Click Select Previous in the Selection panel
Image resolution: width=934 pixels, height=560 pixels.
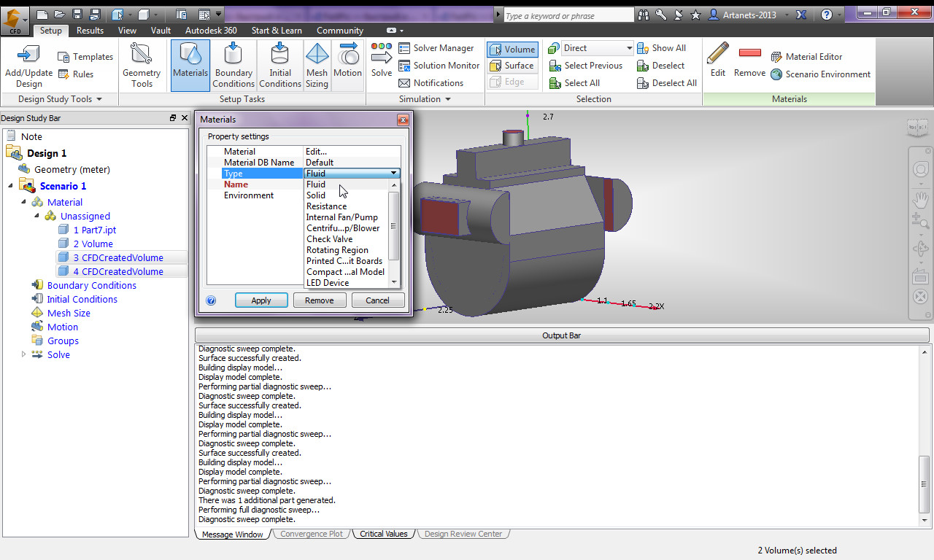pos(586,66)
